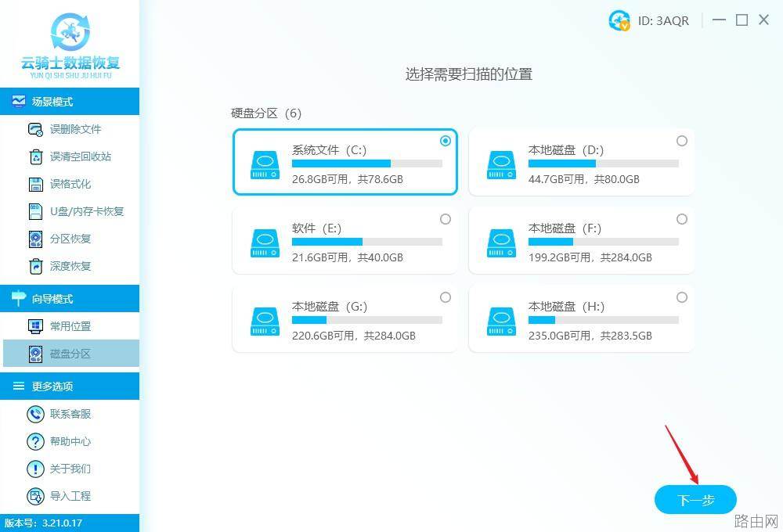Select the 本地磁盘 (H:) radio button
783x532 pixels.
(x=682, y=297)
